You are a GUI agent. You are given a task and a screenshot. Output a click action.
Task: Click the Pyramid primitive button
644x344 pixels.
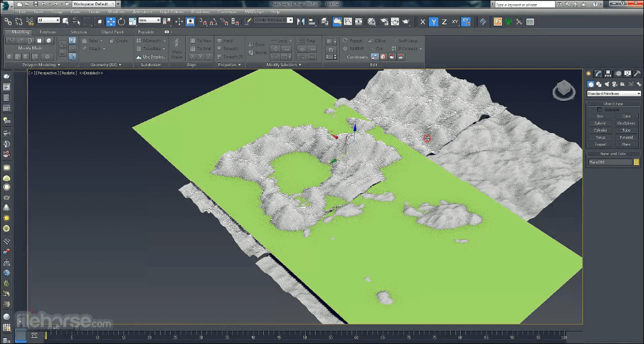coord(626,138)
